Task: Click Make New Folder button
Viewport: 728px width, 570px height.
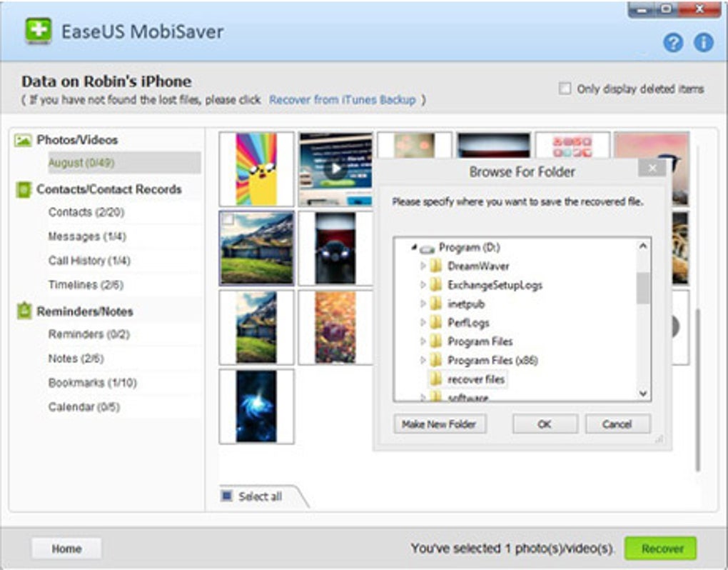Action: [x=439, y=424]
